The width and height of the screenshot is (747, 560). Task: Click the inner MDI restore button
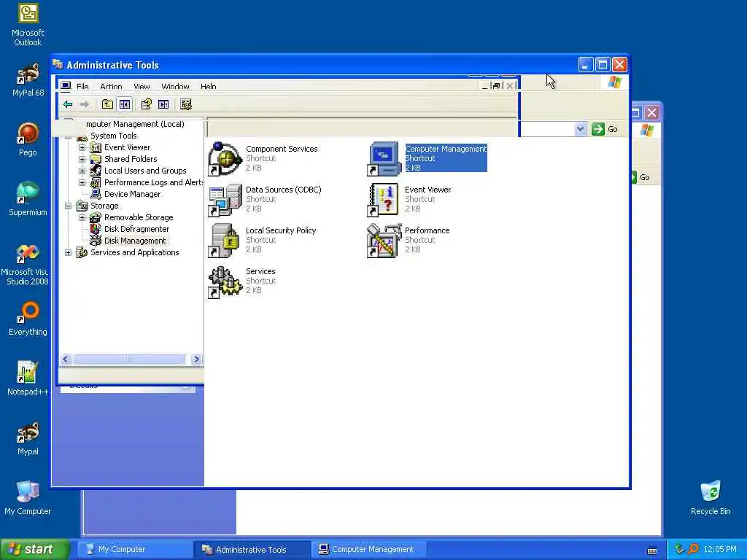[496, 86]
